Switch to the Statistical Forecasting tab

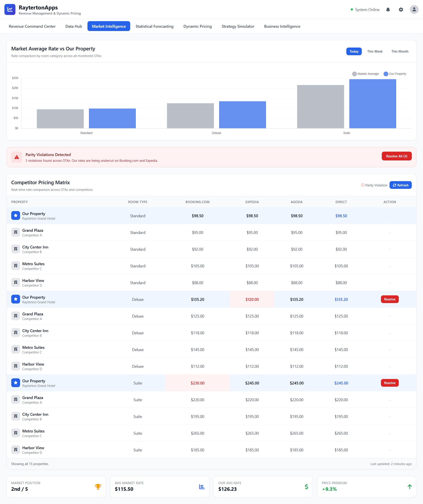[x=154, y=26]
